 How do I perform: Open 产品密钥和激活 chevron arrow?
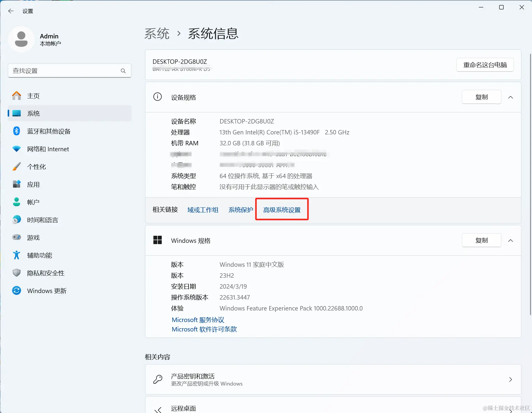(x=510, y=379)
